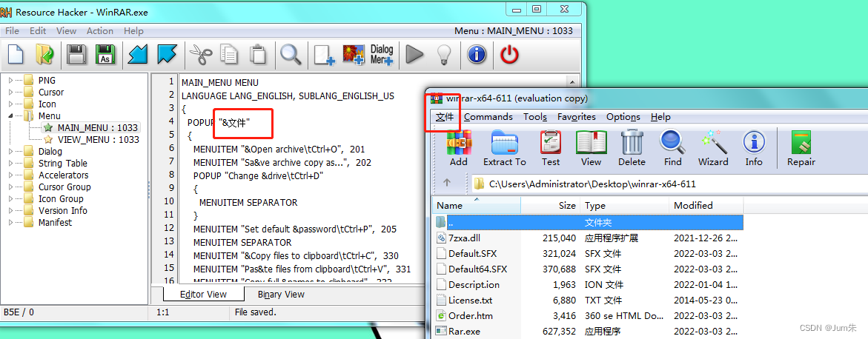Screen dimensions: 868x339
Task: Click Test in WinRAR toolbar
Action: [551, 148]
